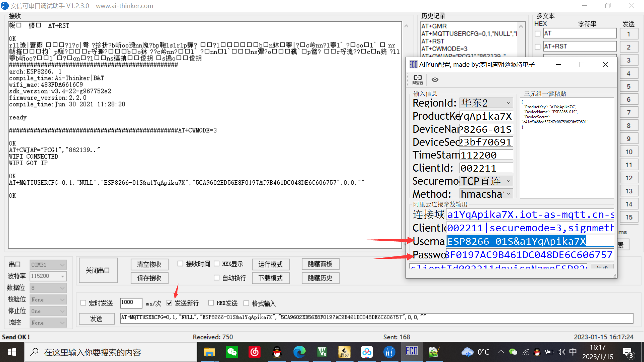644x362 pixels.
Task: Open the RegionId 华东2 dropdown
Action: [486, 103]
